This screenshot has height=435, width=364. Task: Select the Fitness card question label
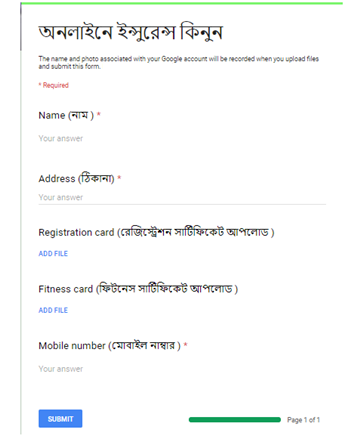pyautogui.click(x=138, y=289)
